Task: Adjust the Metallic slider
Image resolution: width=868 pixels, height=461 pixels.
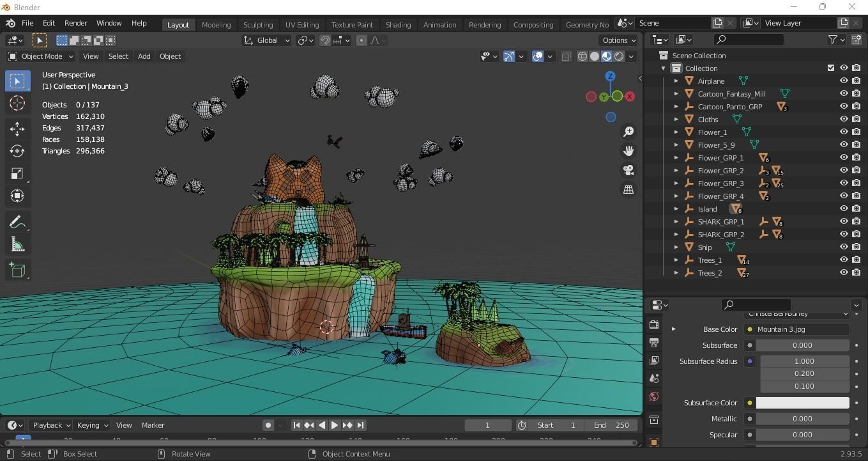Action: [803, 419]
